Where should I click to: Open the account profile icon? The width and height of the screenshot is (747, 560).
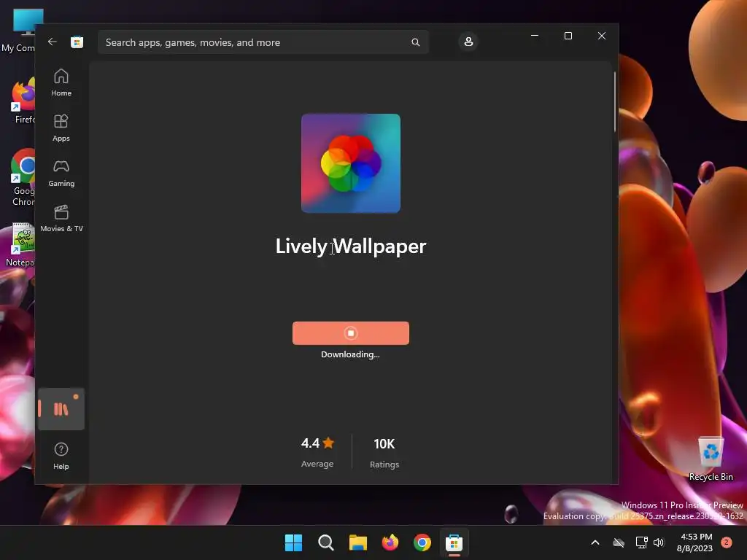[468, 42]
